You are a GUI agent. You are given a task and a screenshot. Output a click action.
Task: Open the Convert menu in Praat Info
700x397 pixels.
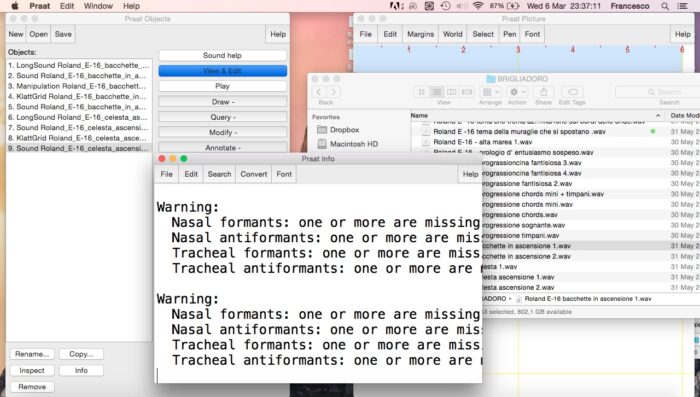[x=254, y=174]
